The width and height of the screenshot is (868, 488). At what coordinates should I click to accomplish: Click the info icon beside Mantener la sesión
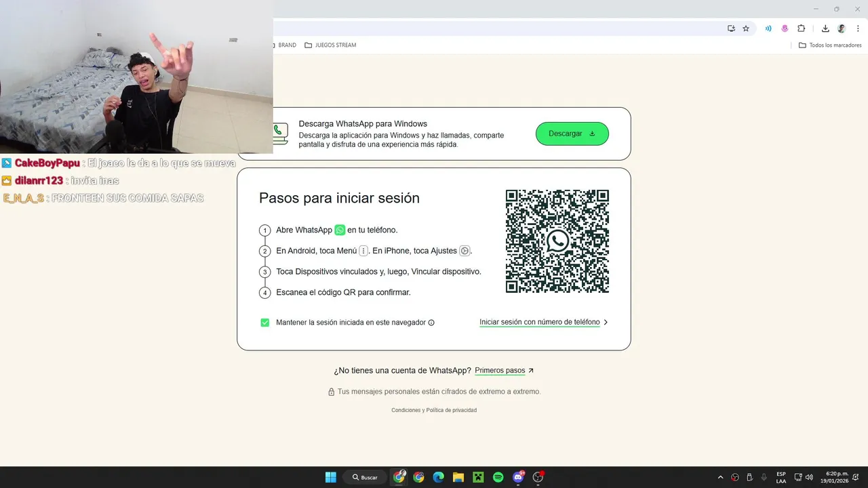(431, 323)
